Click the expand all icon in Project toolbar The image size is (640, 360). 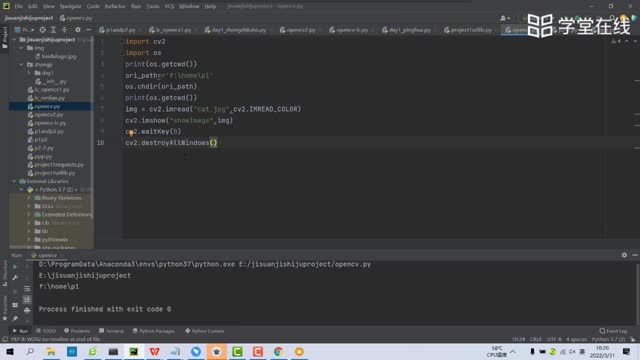(53, 30)
